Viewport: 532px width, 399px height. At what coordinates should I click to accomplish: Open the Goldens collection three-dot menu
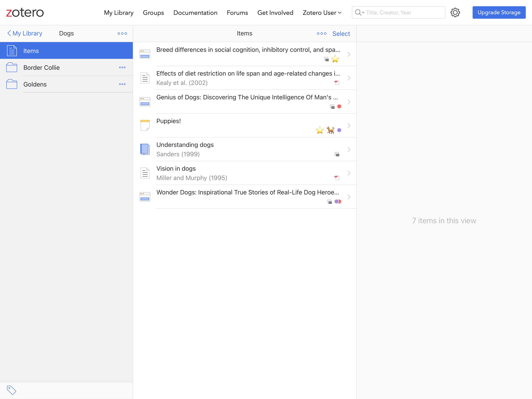pyautogui.click(x=122, y=84)
